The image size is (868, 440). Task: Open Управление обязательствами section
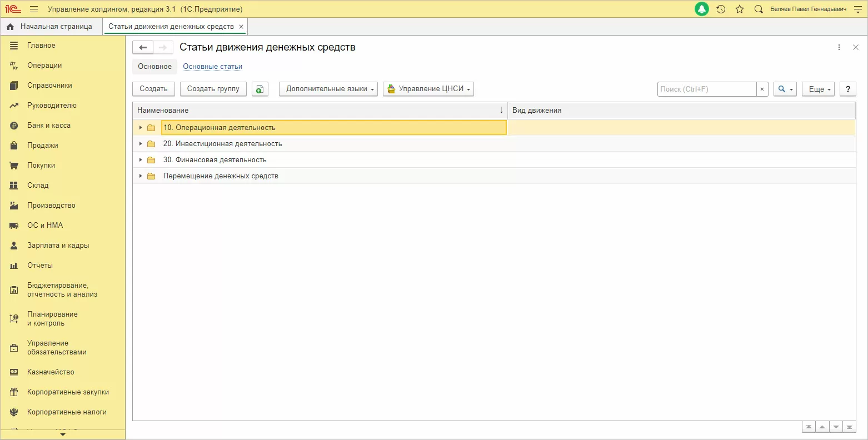point(57,348)
